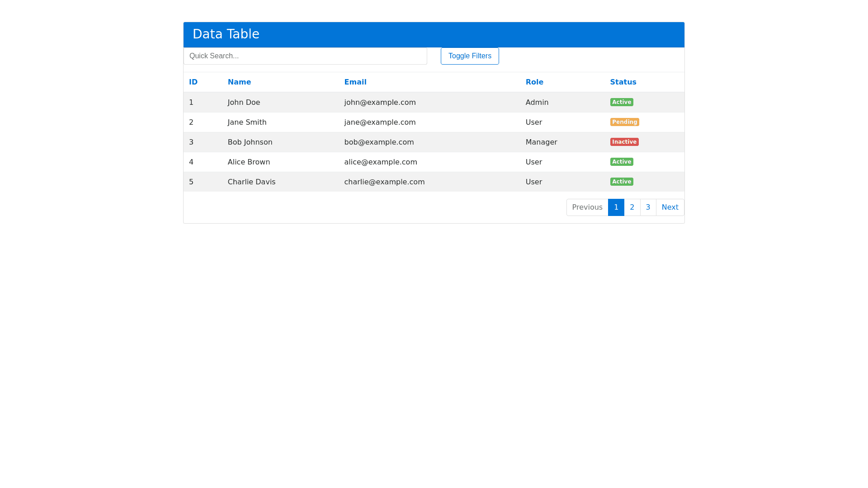Click Alice Brown's Active status badge

pos(622,162)
